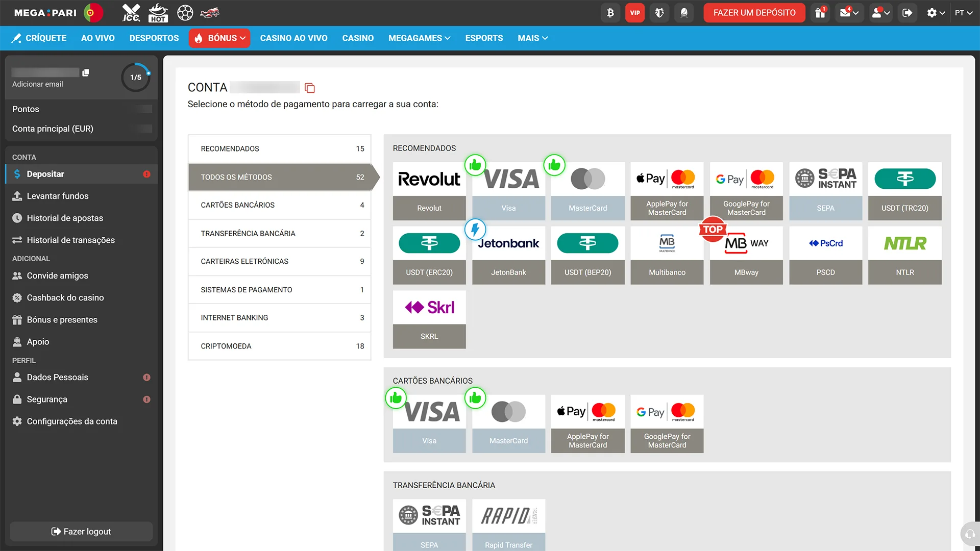Go to ESPORTS section
The image size is (980, 551).
[484, 38]
